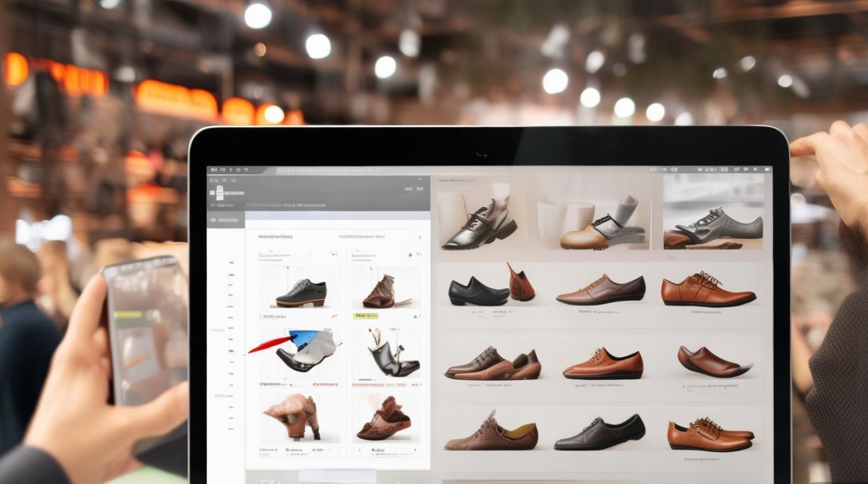Select the grey sidebar tab below the header
868x484 pixels.
point(225,220)
